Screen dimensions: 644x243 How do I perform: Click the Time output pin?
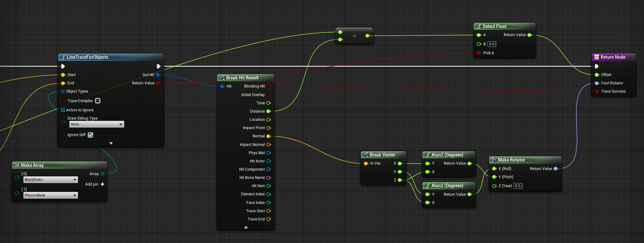[269, 103]
